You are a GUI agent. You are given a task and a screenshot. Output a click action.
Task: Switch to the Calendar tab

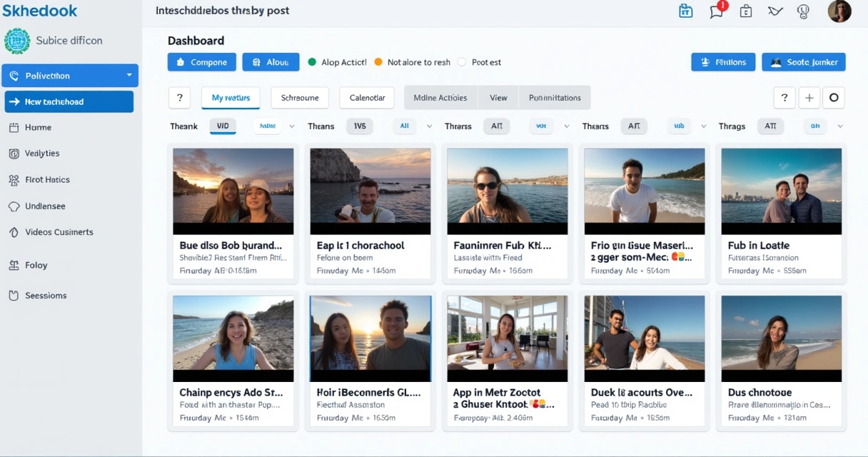366,97
